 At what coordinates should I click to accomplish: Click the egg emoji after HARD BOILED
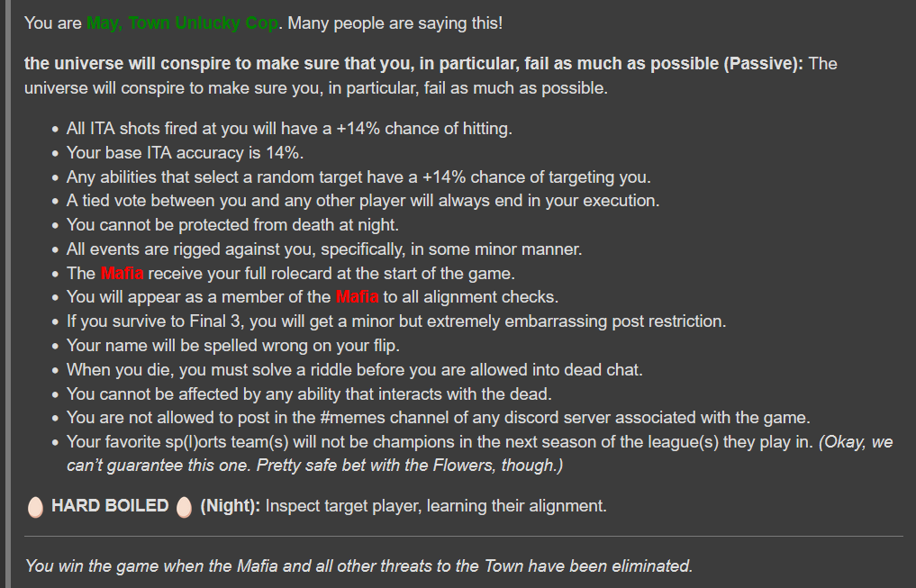tap(184, 506)
